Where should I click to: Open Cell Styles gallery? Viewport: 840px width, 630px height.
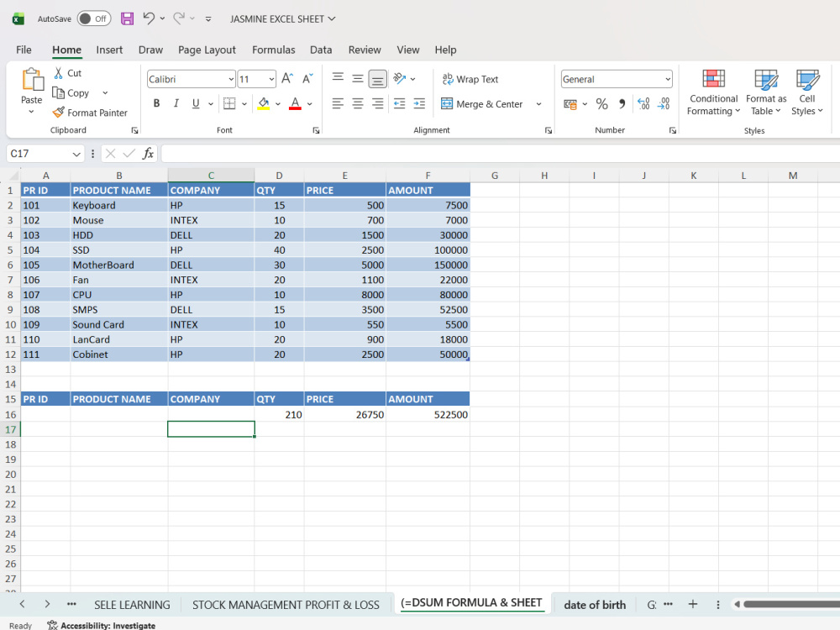806,92
